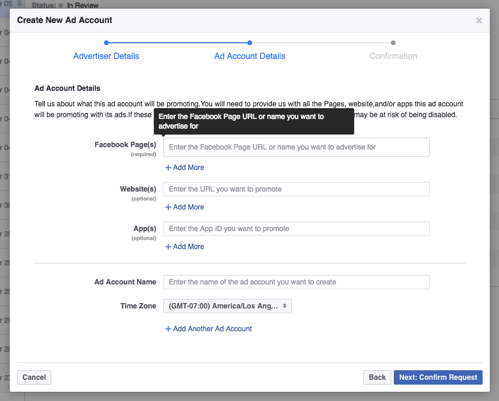The width and height of the screenshot is (499, 401).
Task: Close the Create New Ad Account dialog
Action: click(479, 21)
